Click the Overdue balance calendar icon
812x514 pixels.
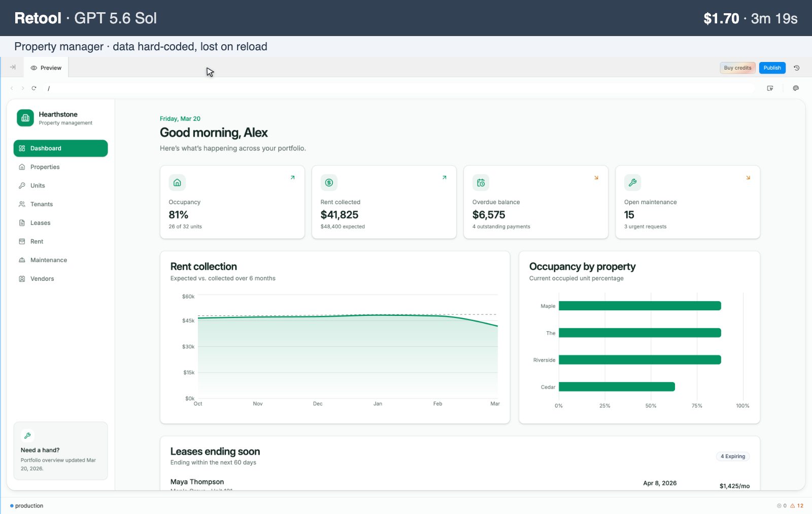coord(481,182)
